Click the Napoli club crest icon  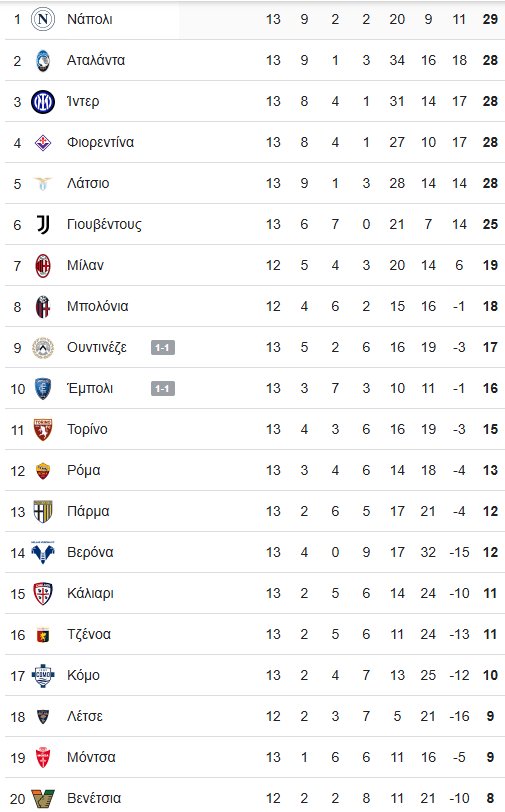tap(43, 20)
